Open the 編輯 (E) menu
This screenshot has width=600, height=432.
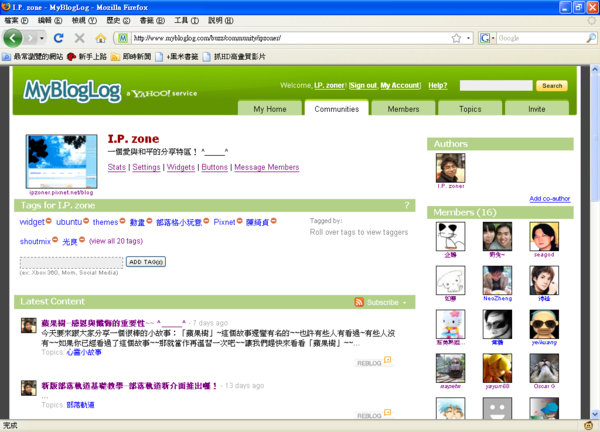tap(50, 21)
